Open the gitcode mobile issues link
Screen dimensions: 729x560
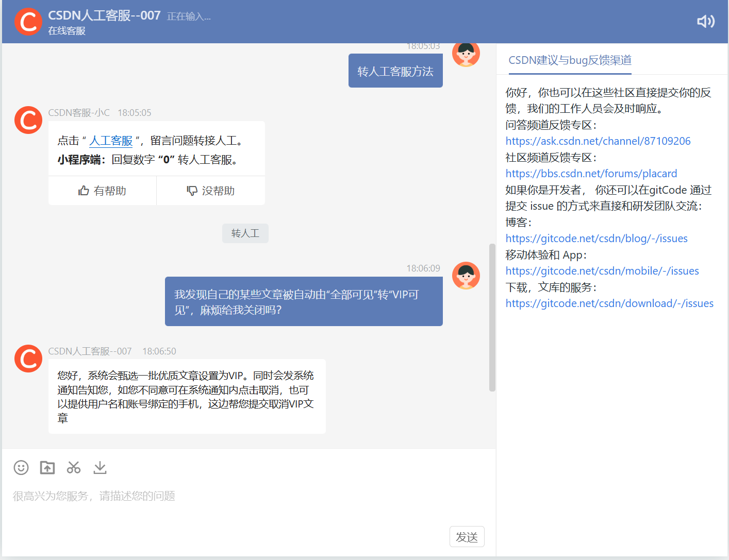602,270
